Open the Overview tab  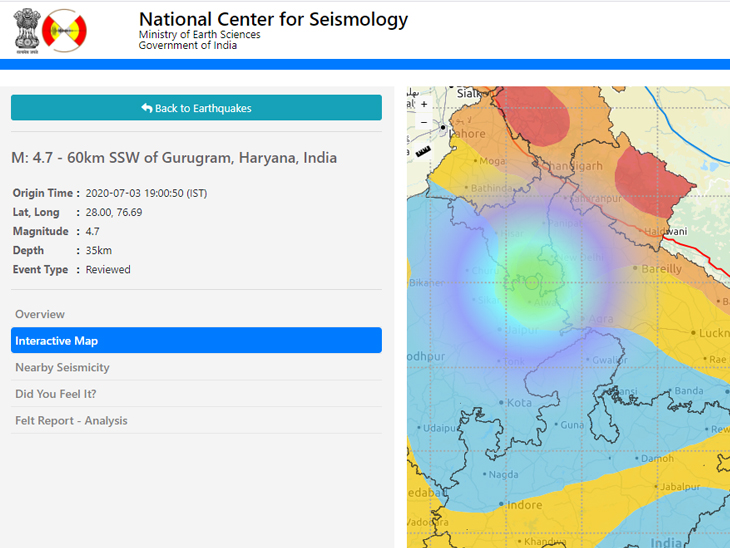40,314
